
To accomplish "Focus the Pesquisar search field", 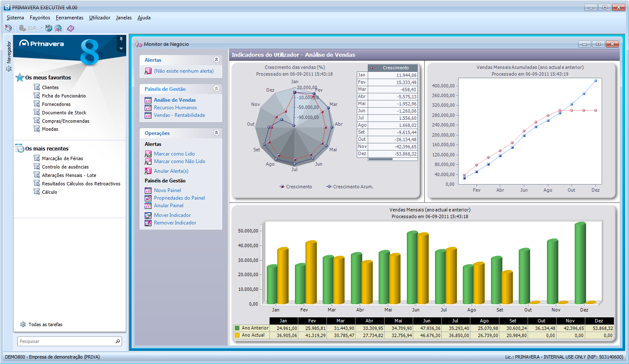I will (65, 341).
